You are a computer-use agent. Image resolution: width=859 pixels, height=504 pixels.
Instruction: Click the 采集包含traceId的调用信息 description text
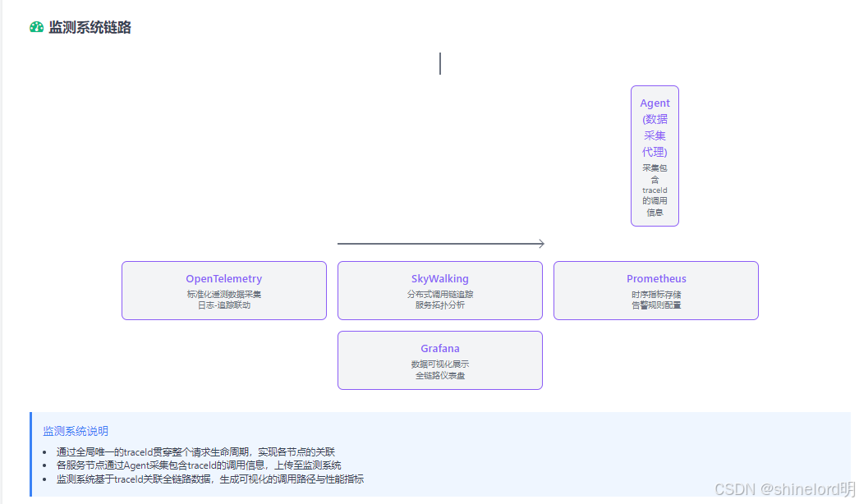point(655,190)
